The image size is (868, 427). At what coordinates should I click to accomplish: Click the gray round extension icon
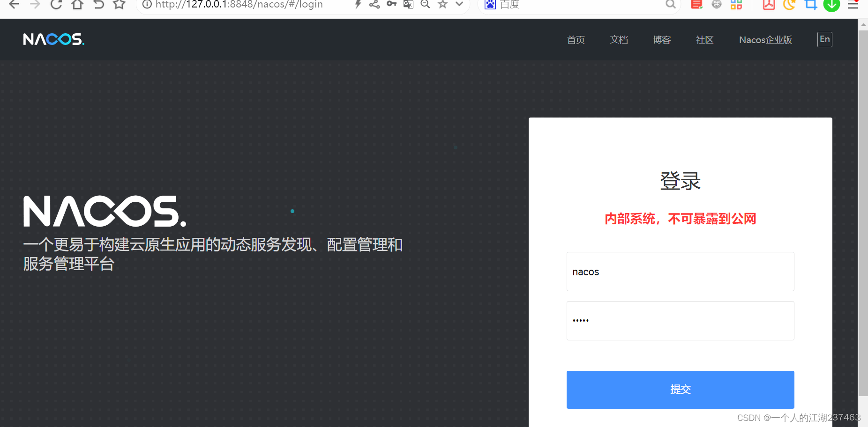coord(717,4)
